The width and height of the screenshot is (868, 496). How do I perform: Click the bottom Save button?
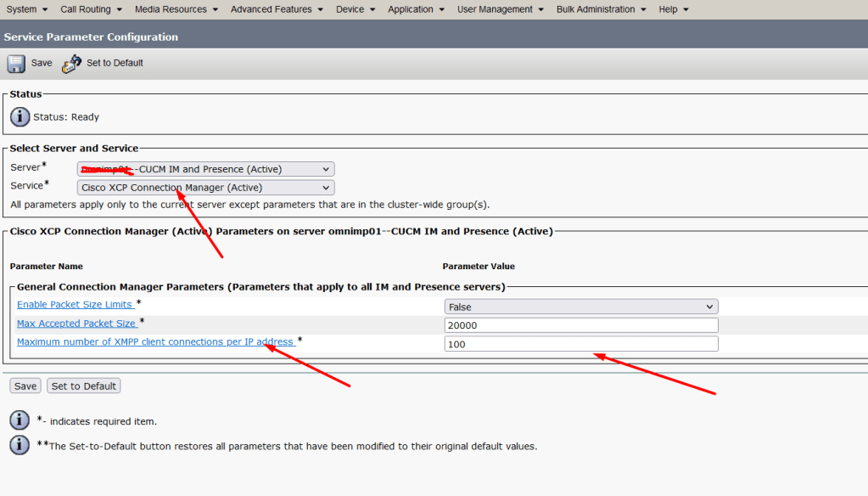(25, 386)
